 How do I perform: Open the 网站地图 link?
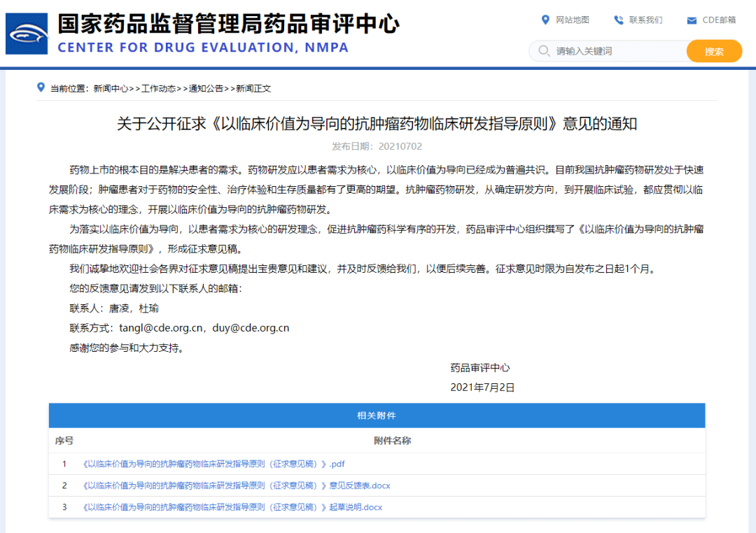[573, 20]
